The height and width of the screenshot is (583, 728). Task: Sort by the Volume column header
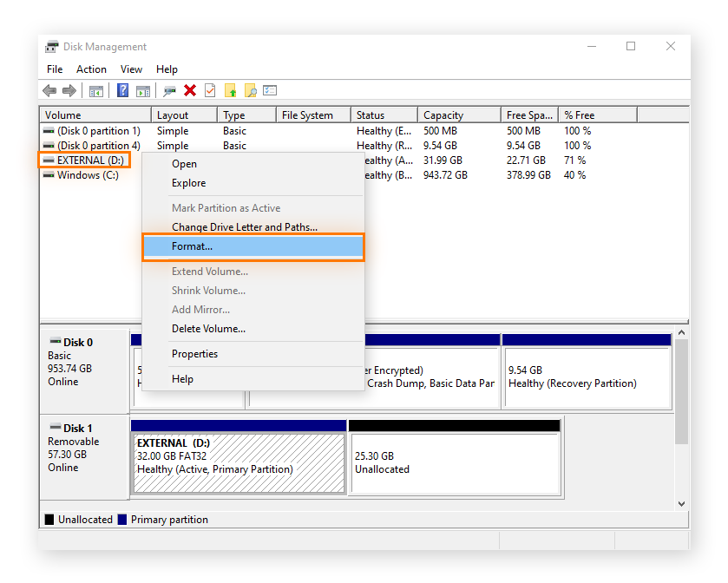click(95, 115)
